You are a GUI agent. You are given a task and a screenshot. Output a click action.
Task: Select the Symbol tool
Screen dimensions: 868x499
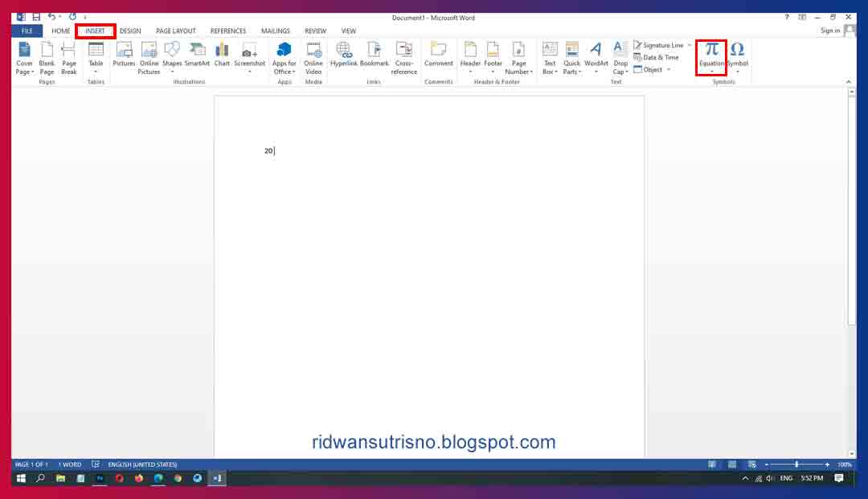pos(737,56)
